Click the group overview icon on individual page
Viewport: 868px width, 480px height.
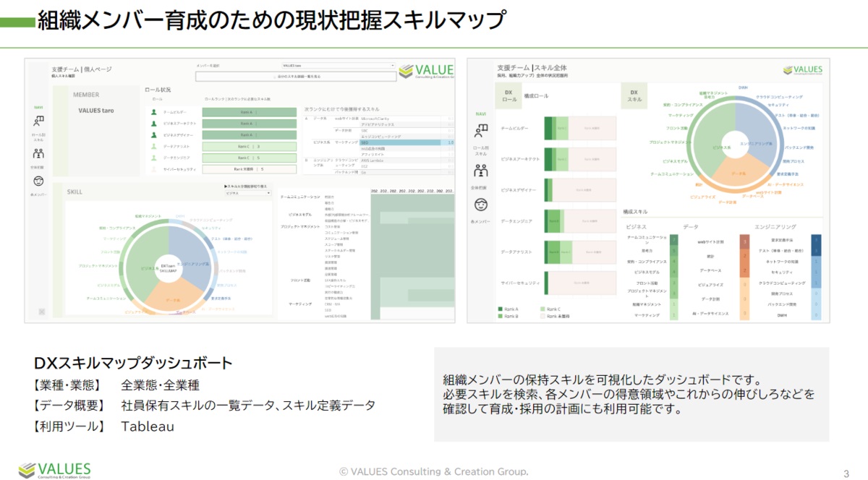(38, 154)
